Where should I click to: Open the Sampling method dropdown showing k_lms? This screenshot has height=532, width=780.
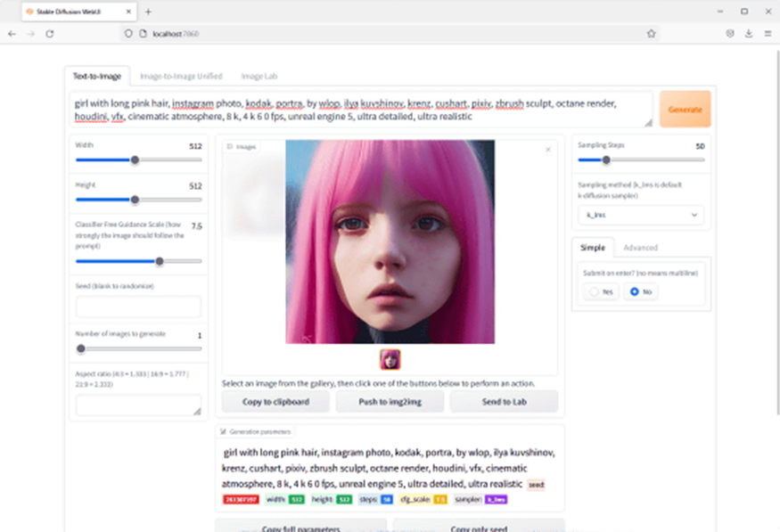pyautogui.click(x=641, y=215)
